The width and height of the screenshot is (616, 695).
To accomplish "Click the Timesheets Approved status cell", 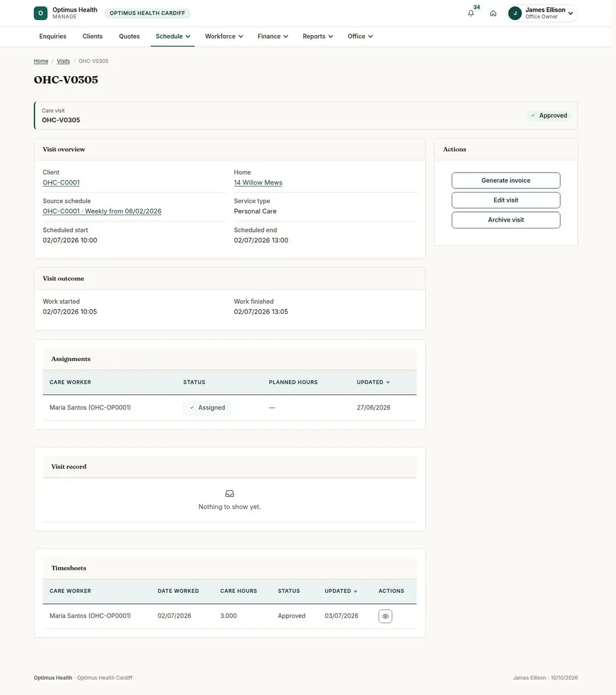I will (292, 616).
